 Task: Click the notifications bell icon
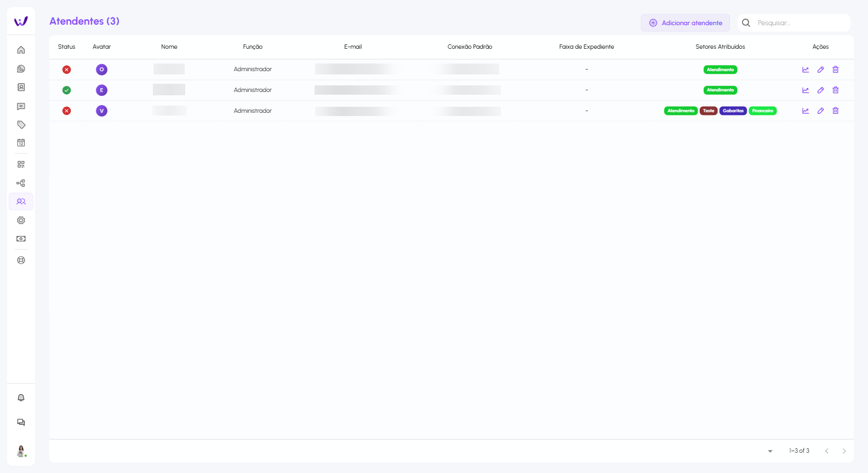(21, 398)
